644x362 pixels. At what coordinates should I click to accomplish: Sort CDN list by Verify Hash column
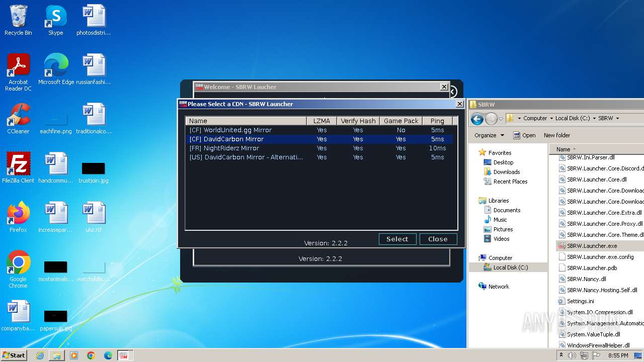358,121
